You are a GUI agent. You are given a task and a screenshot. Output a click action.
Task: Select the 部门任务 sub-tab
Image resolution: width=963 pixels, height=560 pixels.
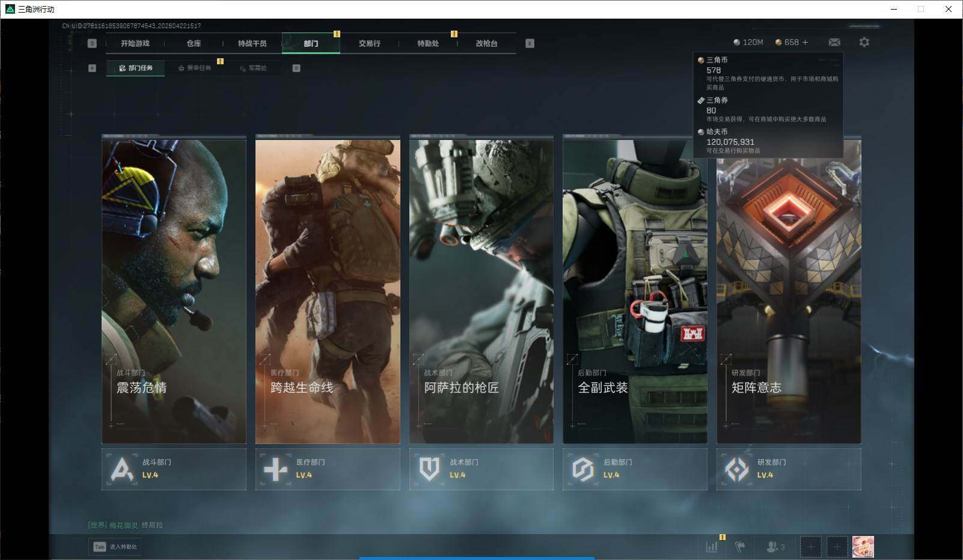[136, 68]
